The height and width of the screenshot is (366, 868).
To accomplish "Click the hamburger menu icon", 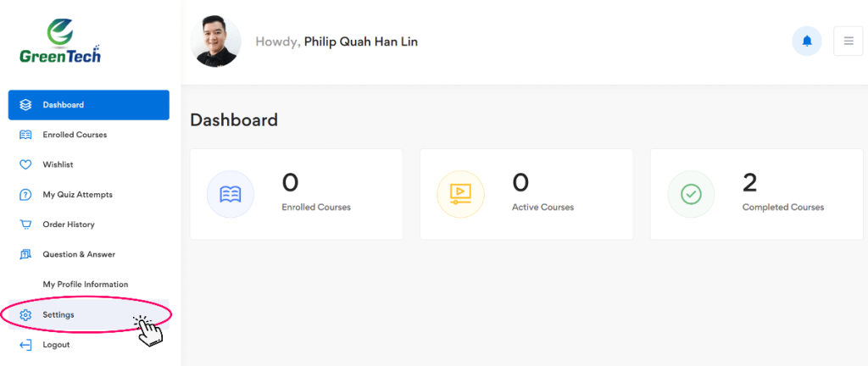I will point(848,41).
